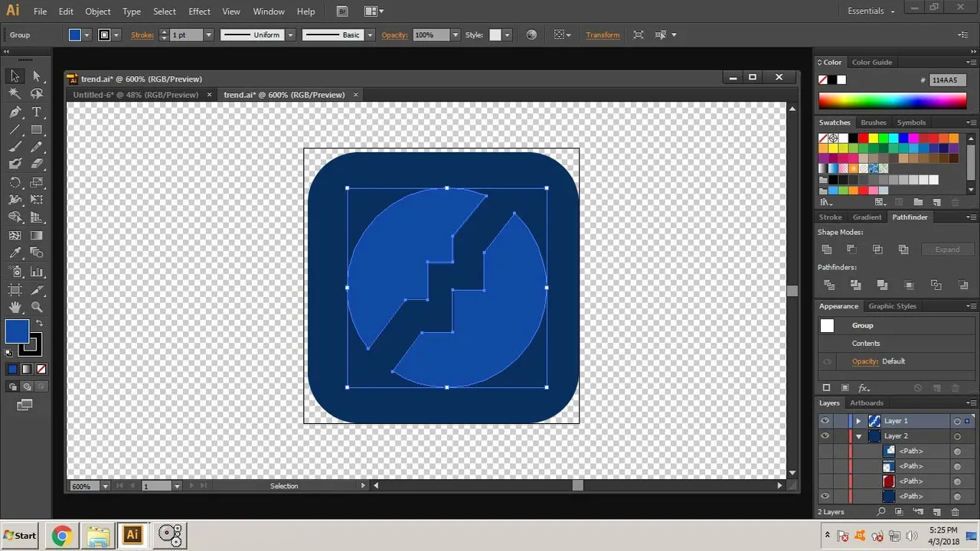Select the Symbol Sprayer tool
Image resolution: width=980 pixels, height=551 pixels.
coord(15,271)
